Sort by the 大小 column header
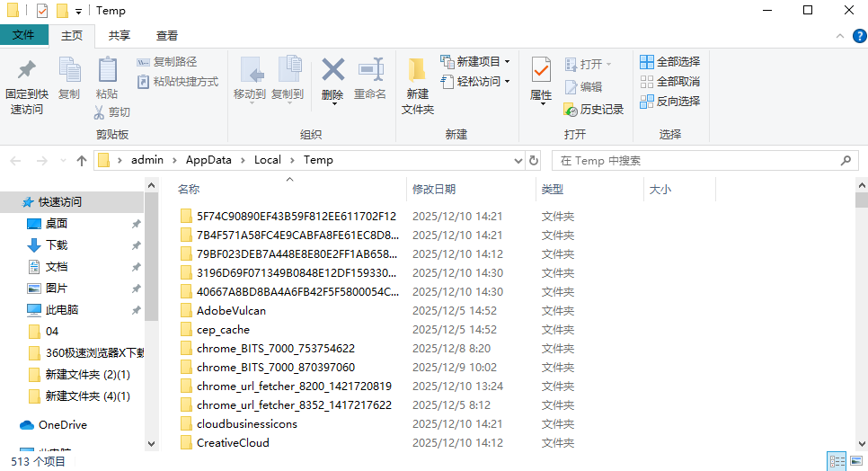The image size is (868, 471). pos(660,190)
